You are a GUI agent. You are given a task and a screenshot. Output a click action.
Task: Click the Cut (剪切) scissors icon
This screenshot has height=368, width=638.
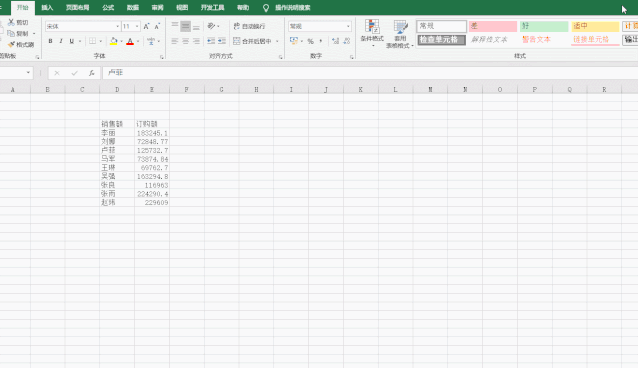(11, 22)
